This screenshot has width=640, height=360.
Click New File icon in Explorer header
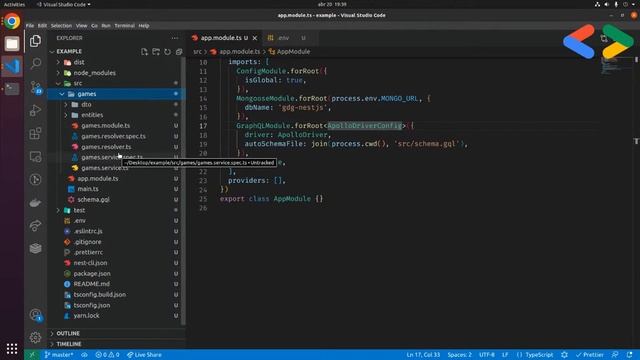(x=144, y=52)
